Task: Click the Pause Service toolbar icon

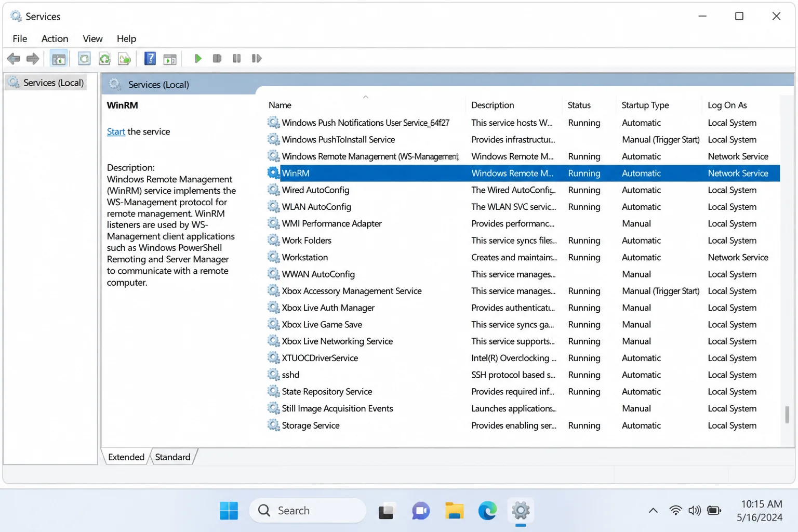Action: pyautogui.click(x=237, y=59)
